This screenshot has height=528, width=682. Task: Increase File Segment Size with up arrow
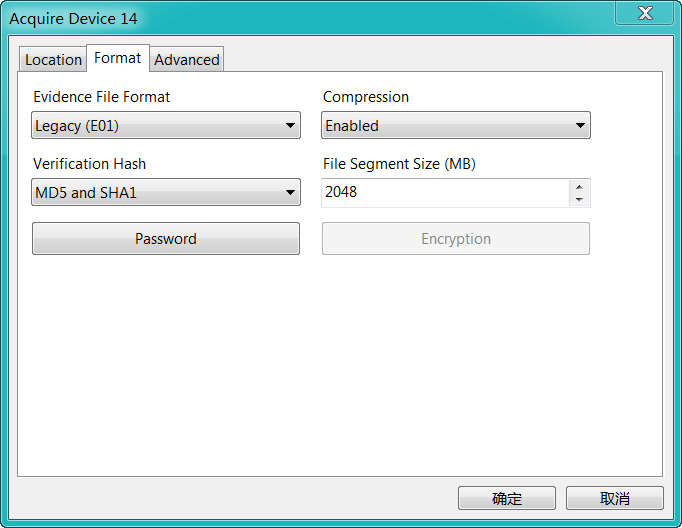(579, 187)
